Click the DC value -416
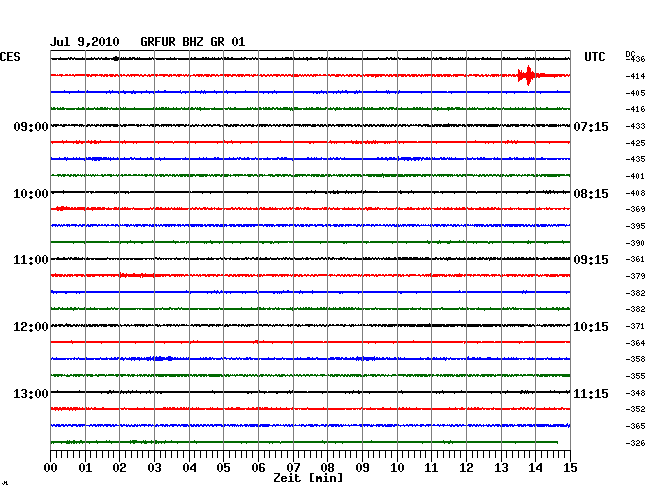The image size is (650, 494). pos(635,109)
